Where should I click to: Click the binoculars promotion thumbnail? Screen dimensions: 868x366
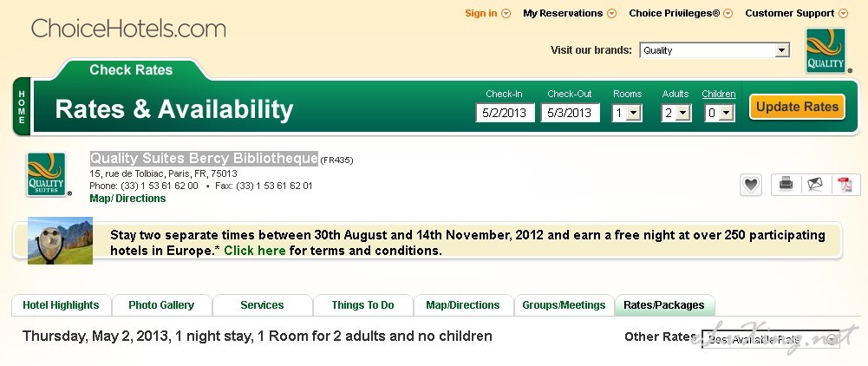(61, 241)
